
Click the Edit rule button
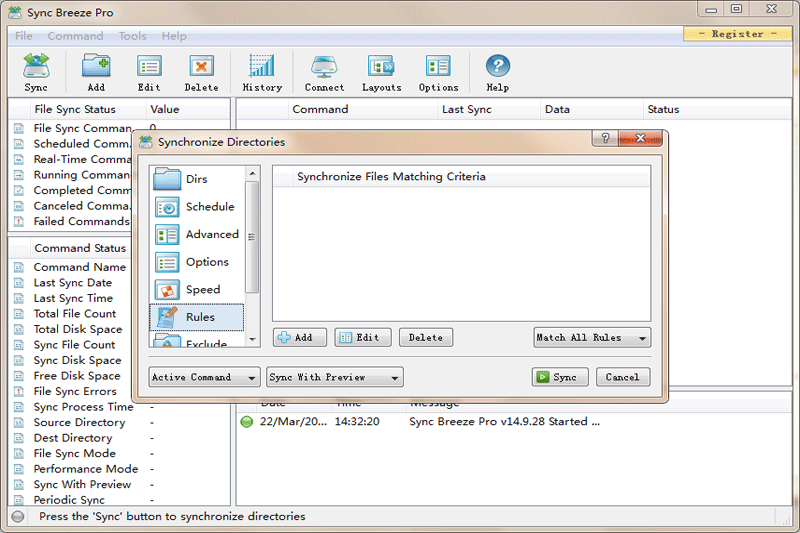[x=363, y=338]
